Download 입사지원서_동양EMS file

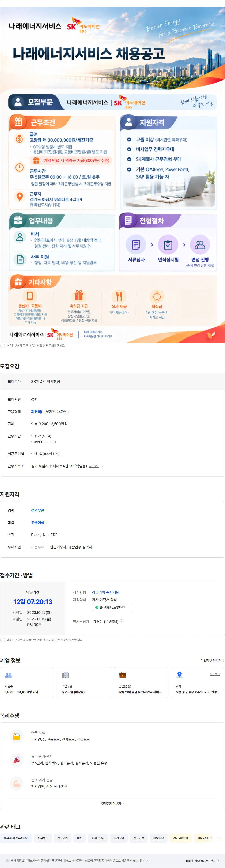(112, 608)
